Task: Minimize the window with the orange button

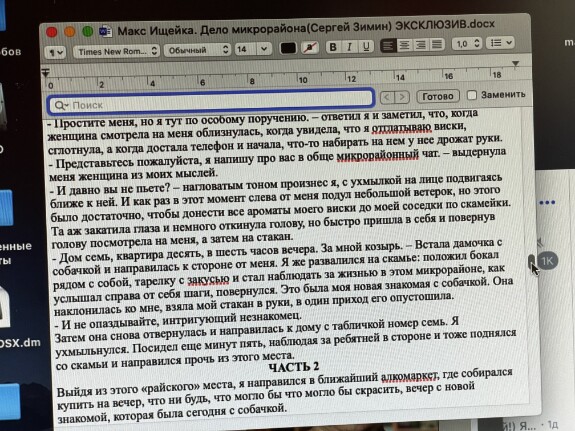Action: [x=70, y=32]
